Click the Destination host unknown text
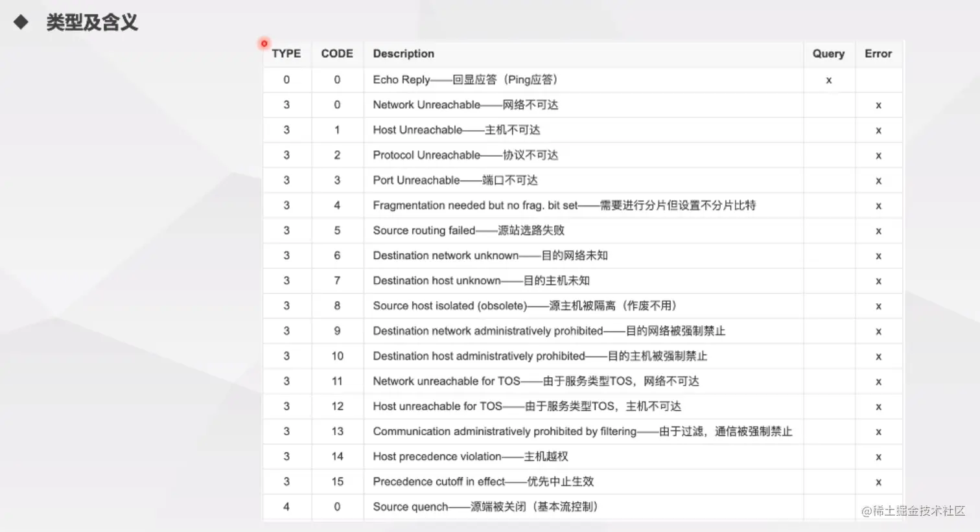The image size is (980, 532). 481,281
